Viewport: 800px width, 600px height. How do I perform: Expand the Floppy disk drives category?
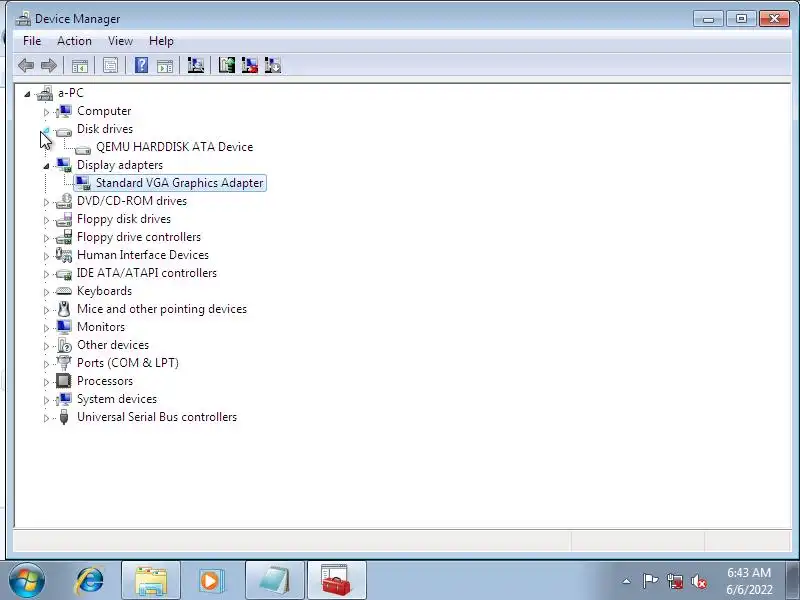46,220
